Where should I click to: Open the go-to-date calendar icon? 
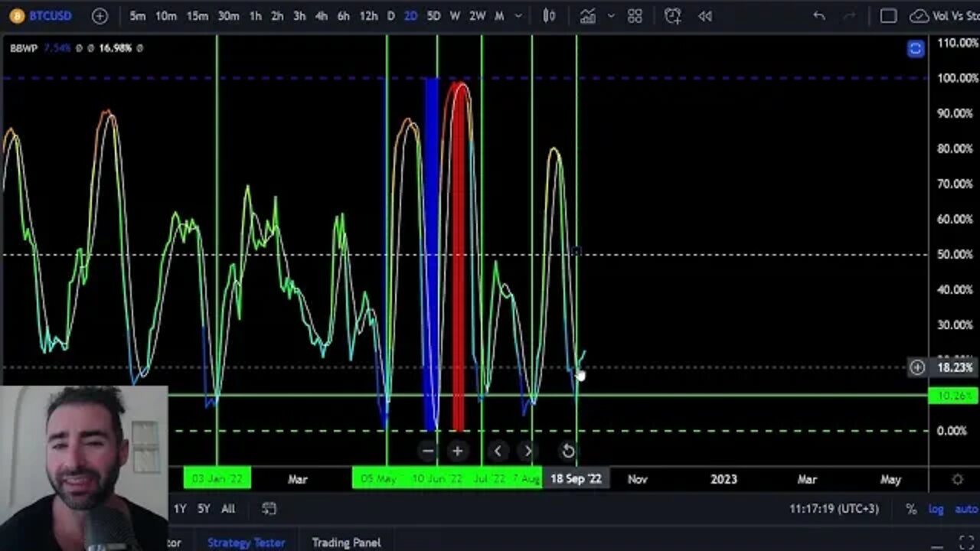point(269,508)
